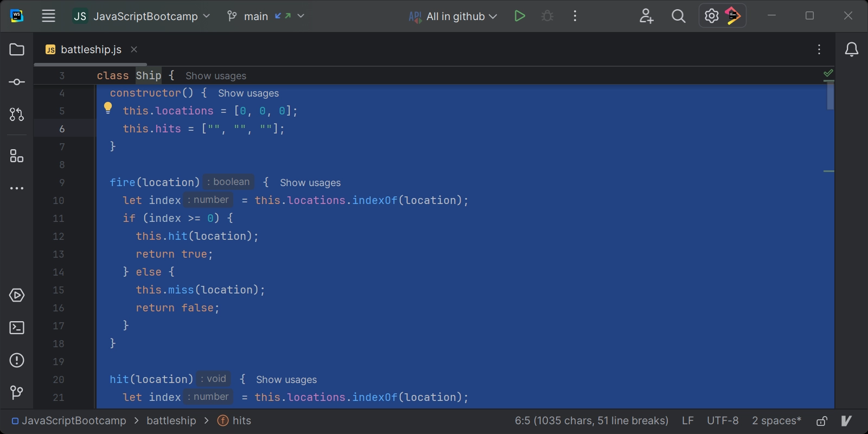
Task: Open Commit tool window
Action: 17,82
